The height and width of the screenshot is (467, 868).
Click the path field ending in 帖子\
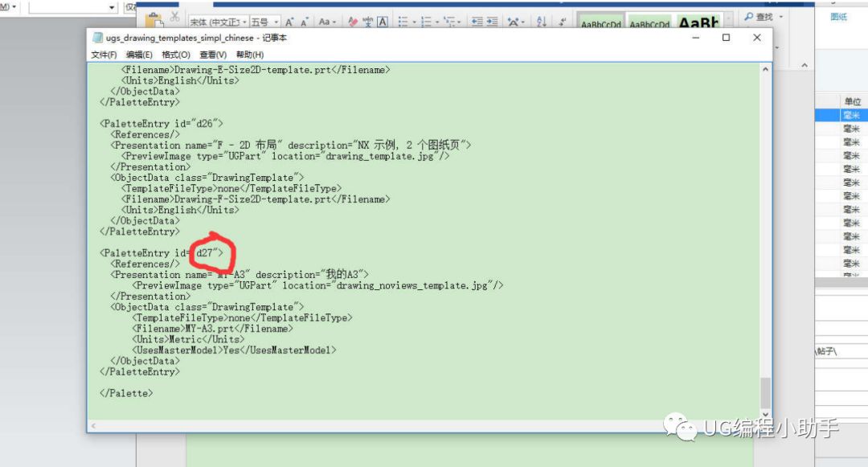[841, 351]
